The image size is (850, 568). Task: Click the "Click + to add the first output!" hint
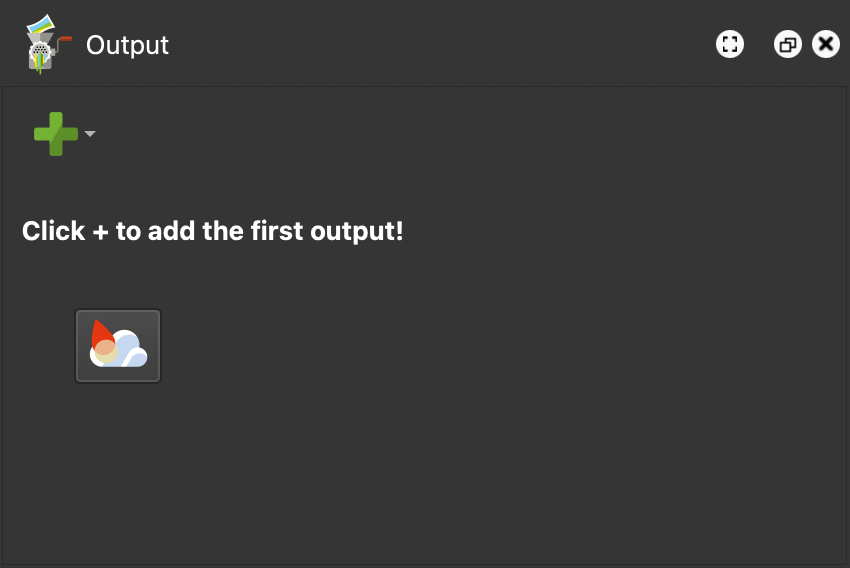[x=212, y=231]
